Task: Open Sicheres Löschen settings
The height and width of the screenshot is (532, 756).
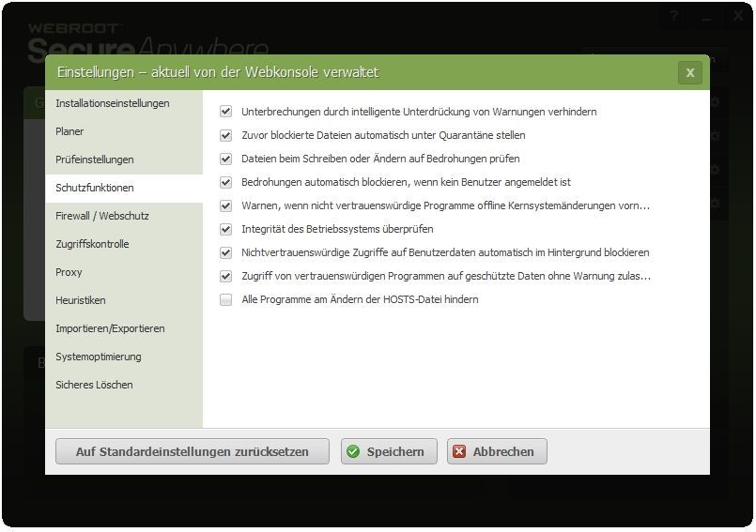Action: pos(94,385)
